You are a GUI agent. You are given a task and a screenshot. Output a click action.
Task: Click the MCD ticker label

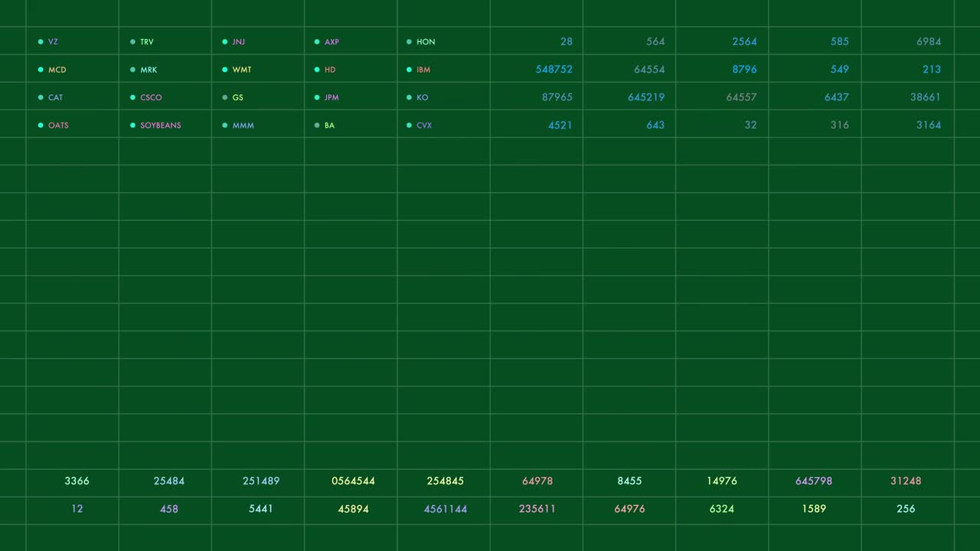[x=57, y=70]
